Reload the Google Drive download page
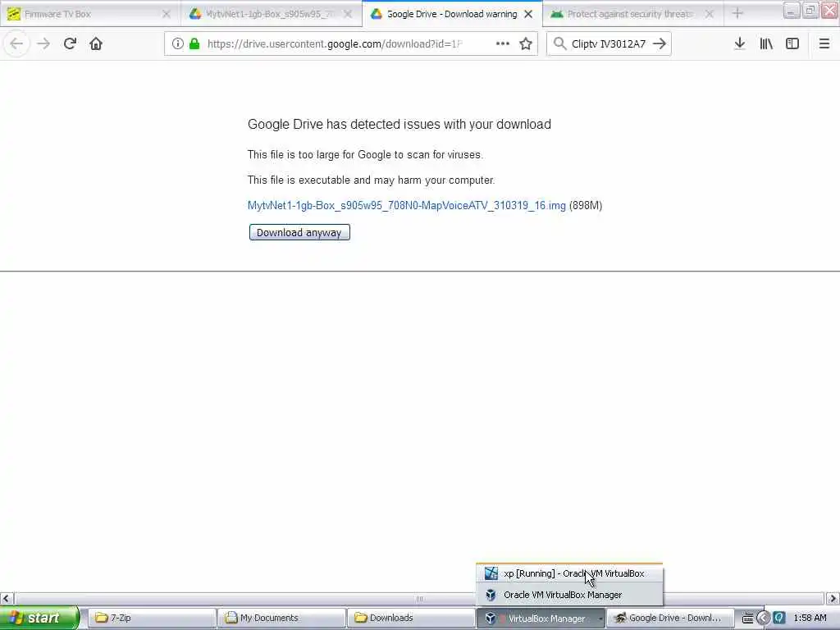Image resolution: width=840 pixels, height=630 pixels. click(70, 43)
